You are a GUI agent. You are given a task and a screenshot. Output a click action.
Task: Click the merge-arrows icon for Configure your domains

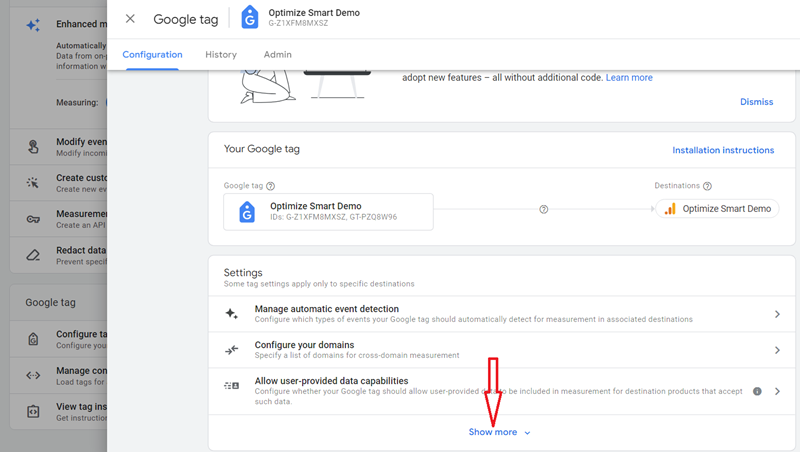click(x=232, y=350)
